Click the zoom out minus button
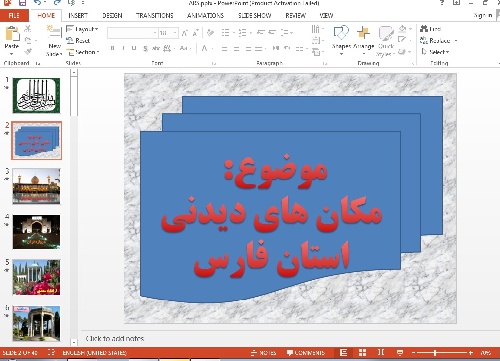The width and height of the screenshot is (500, 361). (413, 352)
